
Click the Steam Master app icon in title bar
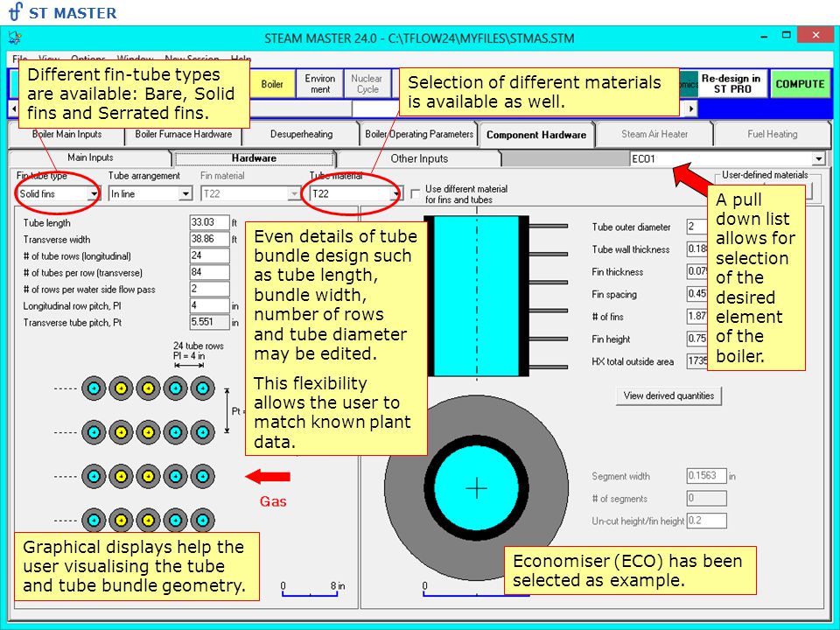[x=15, y=38]
